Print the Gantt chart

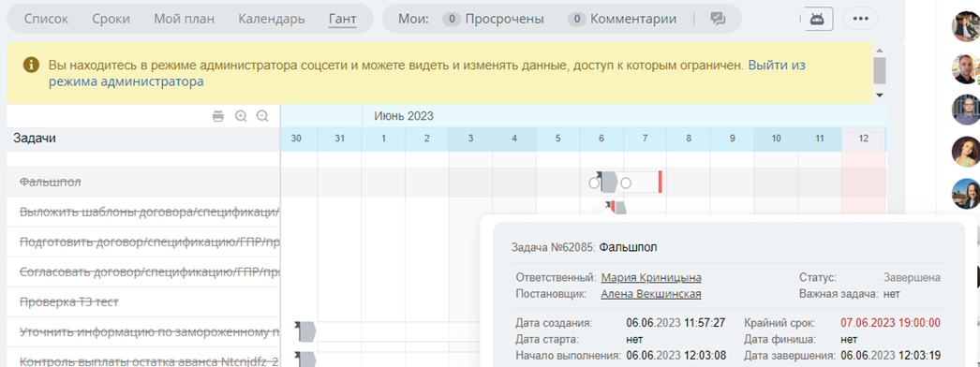pos(218,116)
